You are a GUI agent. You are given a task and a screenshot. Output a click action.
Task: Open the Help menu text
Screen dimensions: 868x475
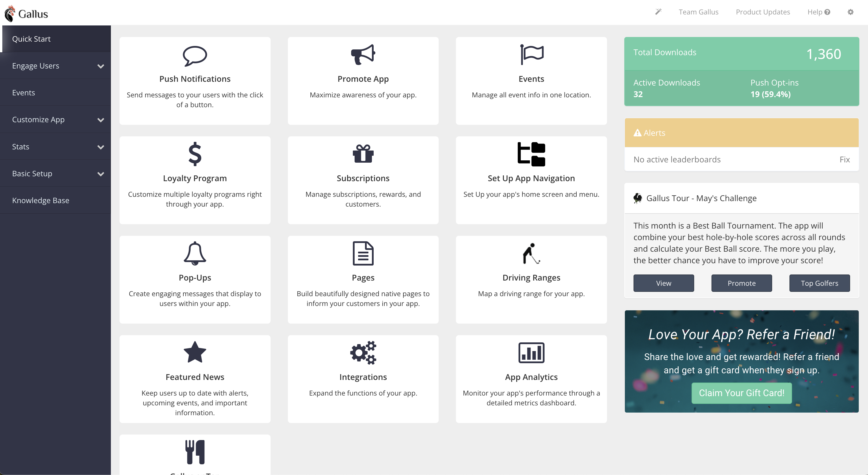tap(814, 12)
